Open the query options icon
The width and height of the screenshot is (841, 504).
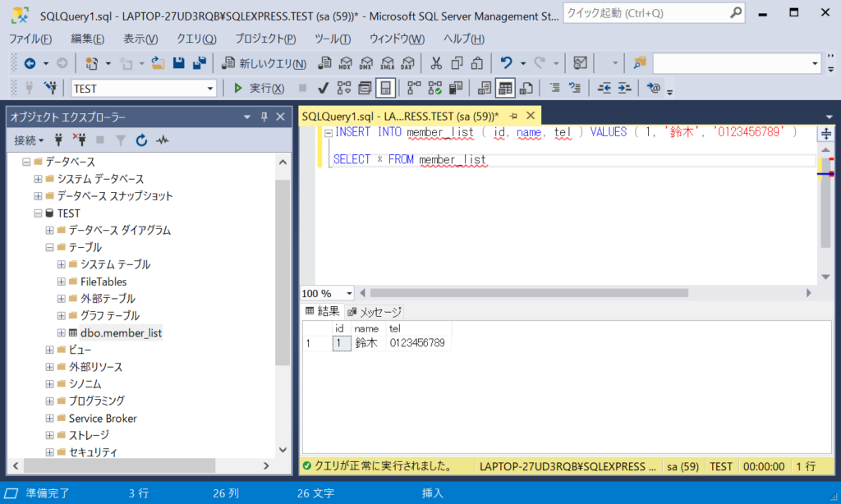click(x=365, y=88)
